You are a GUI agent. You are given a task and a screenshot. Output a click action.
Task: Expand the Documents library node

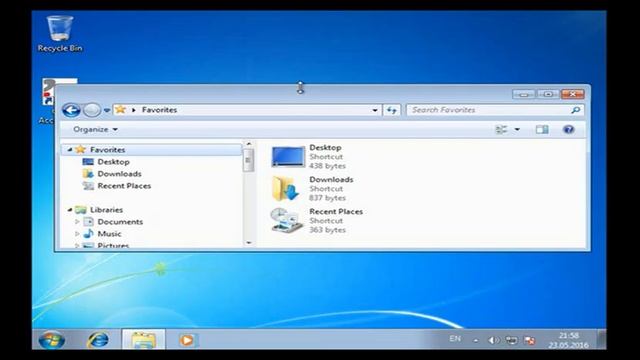[x=77, y=222]
